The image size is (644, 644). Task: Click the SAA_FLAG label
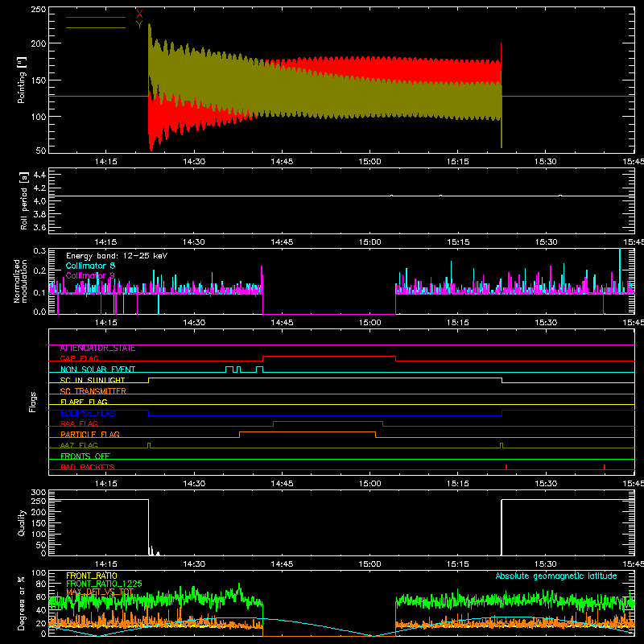tap(79, 423)
